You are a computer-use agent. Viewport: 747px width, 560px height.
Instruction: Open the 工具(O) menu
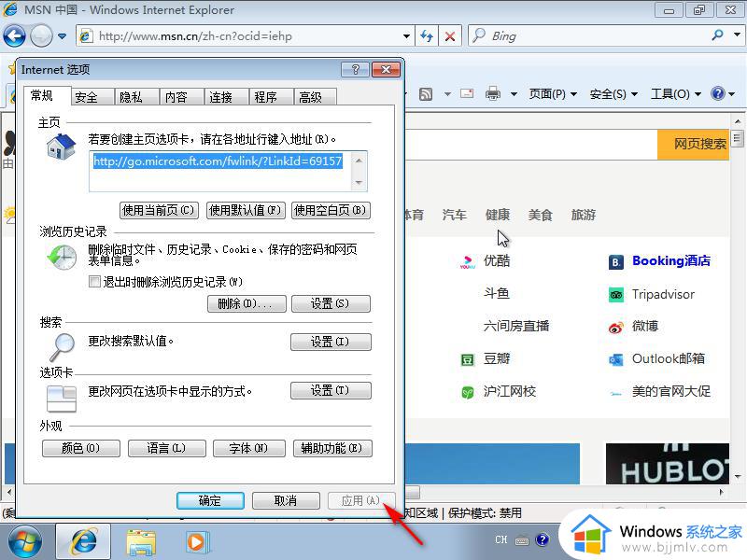point(675,94)
